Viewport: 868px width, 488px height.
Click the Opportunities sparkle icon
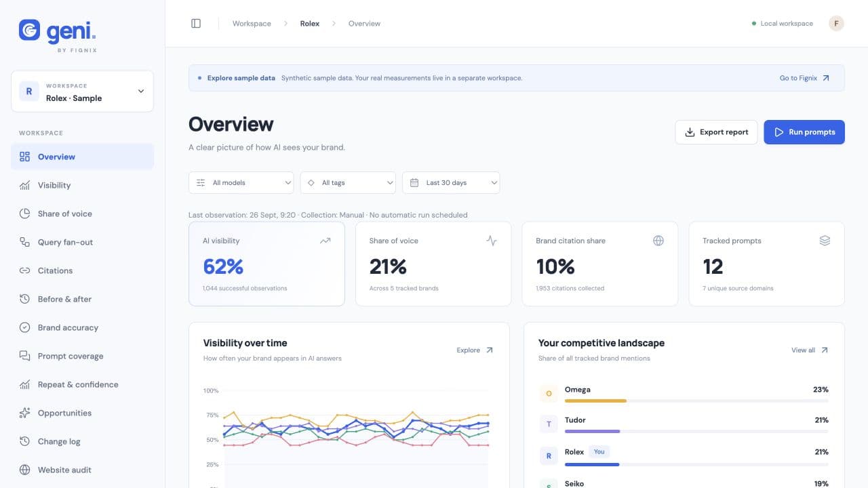[25, 413]
